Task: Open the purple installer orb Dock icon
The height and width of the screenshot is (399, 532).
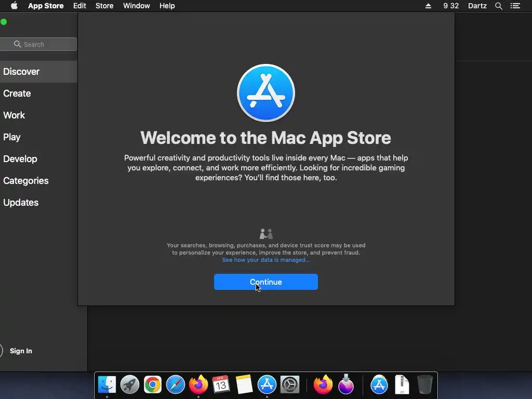Action: [346, 384]
